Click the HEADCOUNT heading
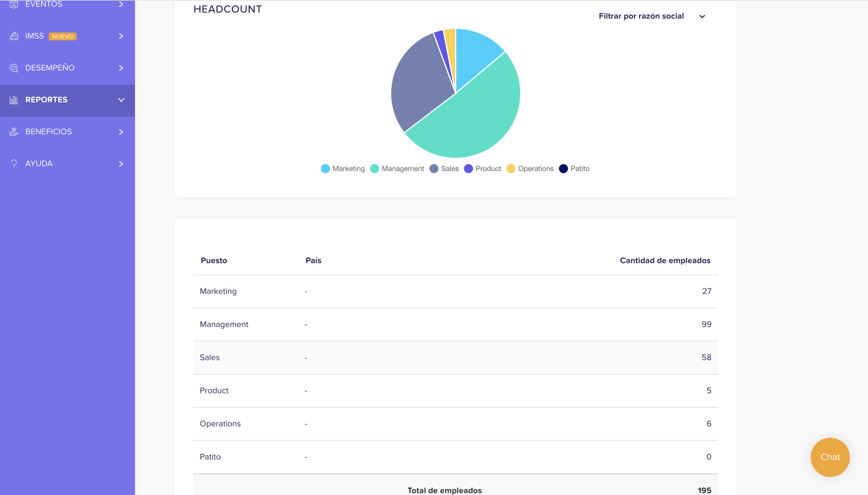The height and width of the screenshot is (495, 868). [x=228, y=9]
